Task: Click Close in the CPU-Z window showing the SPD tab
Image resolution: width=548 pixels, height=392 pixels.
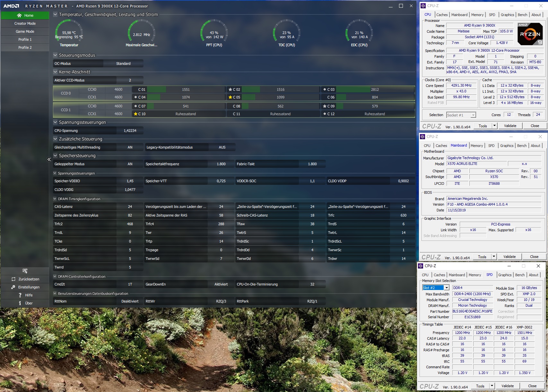Action: pos(532,386)
